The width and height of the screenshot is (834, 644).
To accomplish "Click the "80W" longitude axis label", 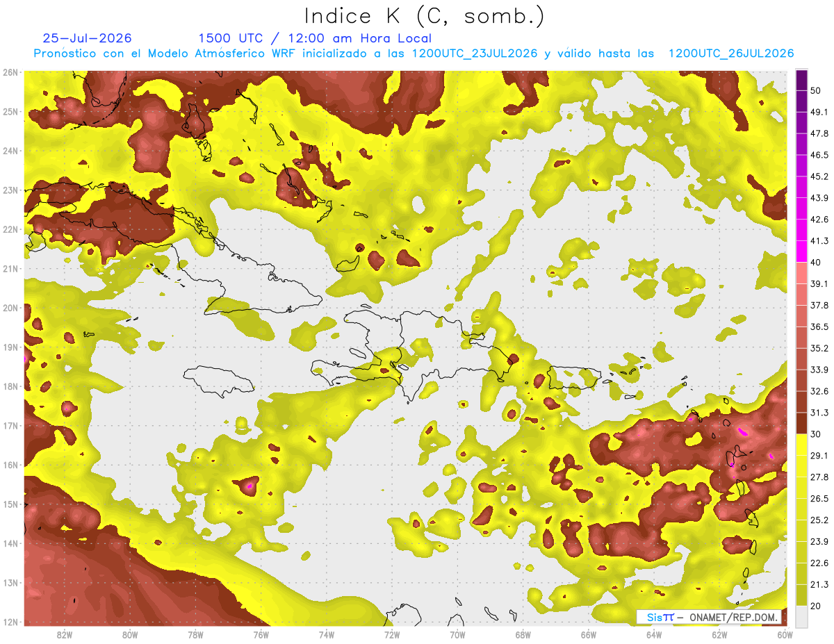I will (130, 635).
